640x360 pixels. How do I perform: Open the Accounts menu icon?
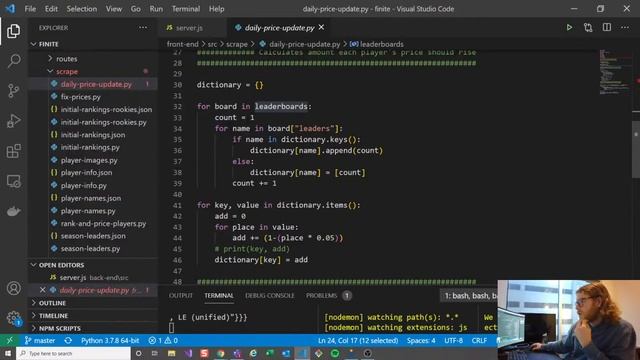(13, 288)
